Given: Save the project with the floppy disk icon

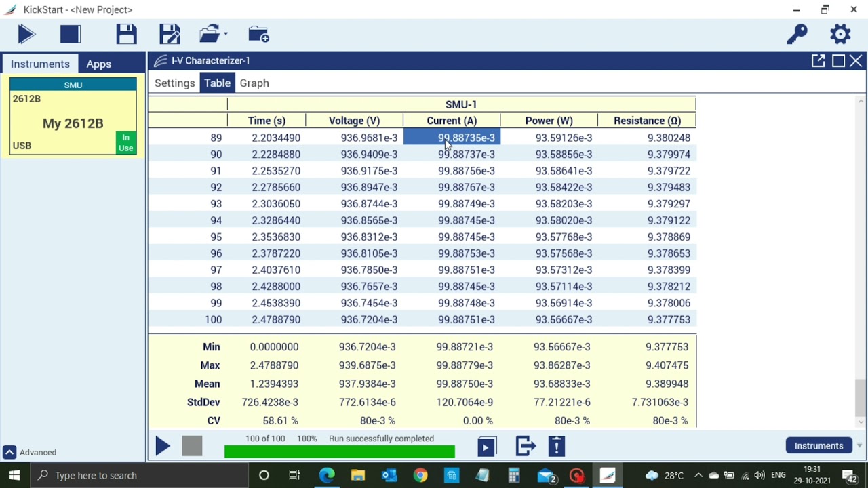Looking at the screenshot, I should click(126, 34).
